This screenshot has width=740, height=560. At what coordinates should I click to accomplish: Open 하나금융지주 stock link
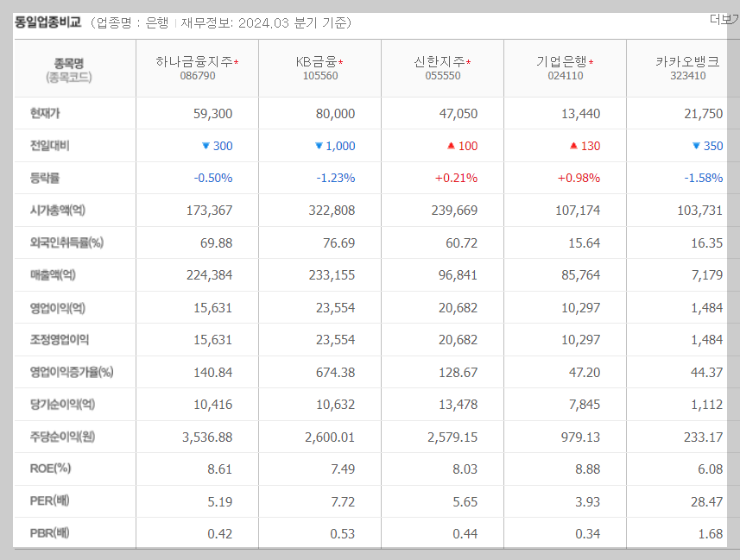coord(194,62)
